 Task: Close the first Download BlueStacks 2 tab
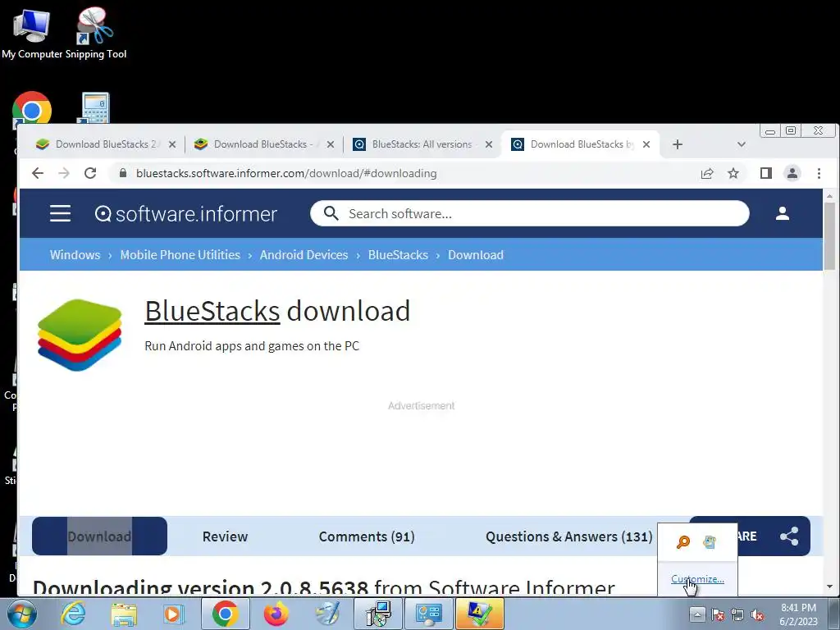click(172, 144)
